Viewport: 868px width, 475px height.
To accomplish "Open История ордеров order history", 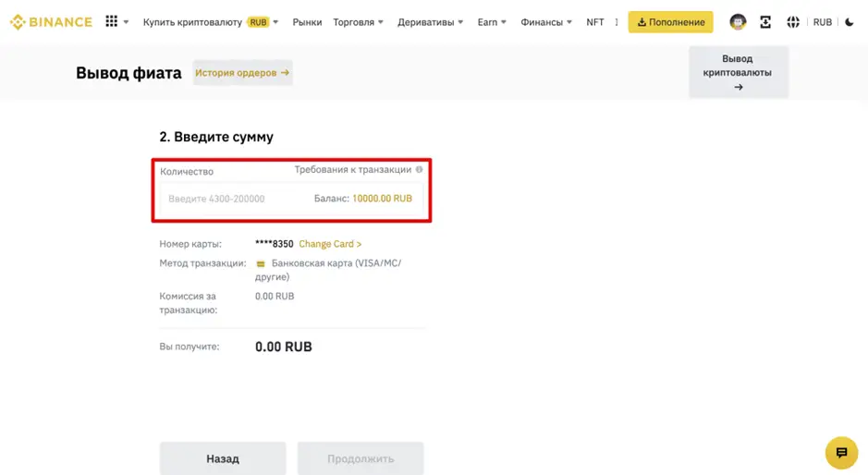I will coord(242,73).
